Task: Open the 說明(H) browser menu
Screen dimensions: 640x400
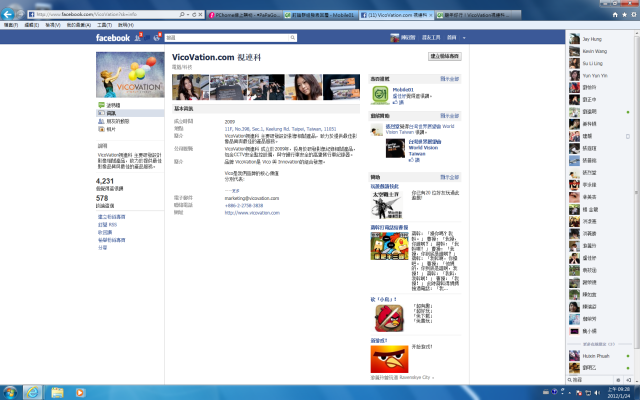Action: (126, 25)
